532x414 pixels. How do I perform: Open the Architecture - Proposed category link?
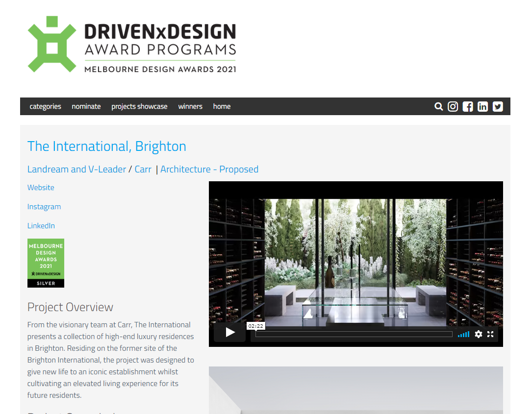tap(209, 169)
